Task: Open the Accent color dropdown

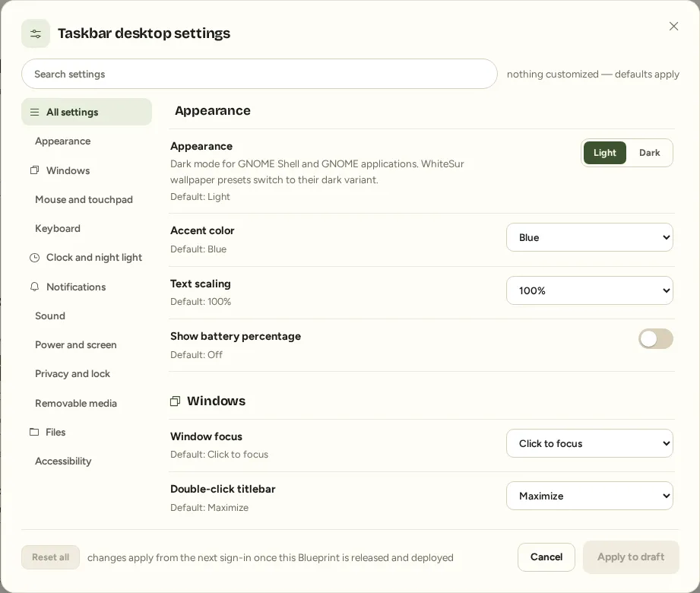Action: point(589,237)
